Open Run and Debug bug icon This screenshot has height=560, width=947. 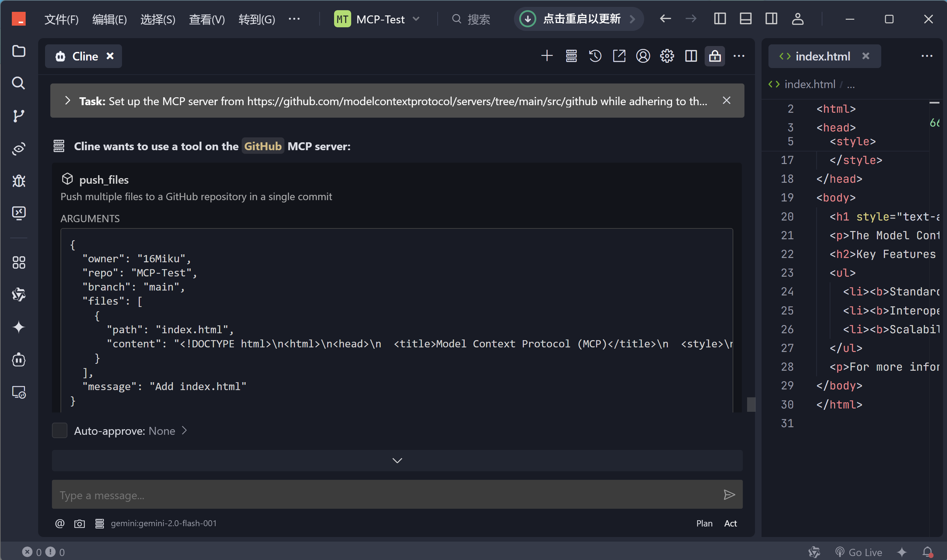pyautogui.click(x=18, y=181)
